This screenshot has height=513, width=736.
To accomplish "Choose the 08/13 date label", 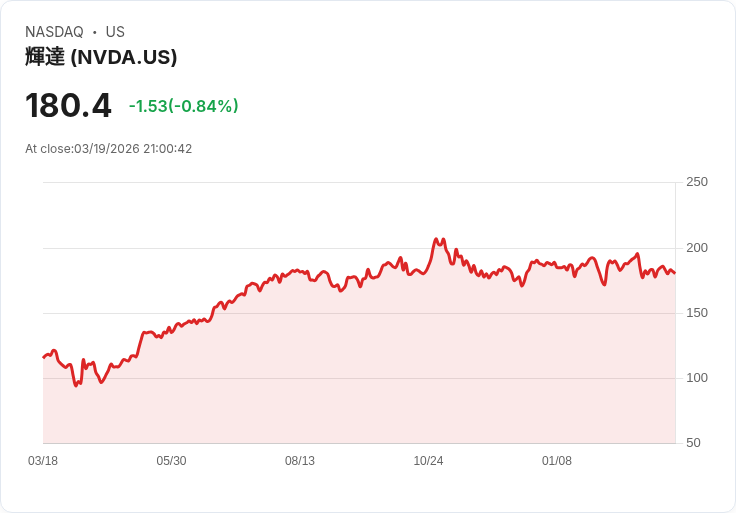I will [x=300, y=461].
